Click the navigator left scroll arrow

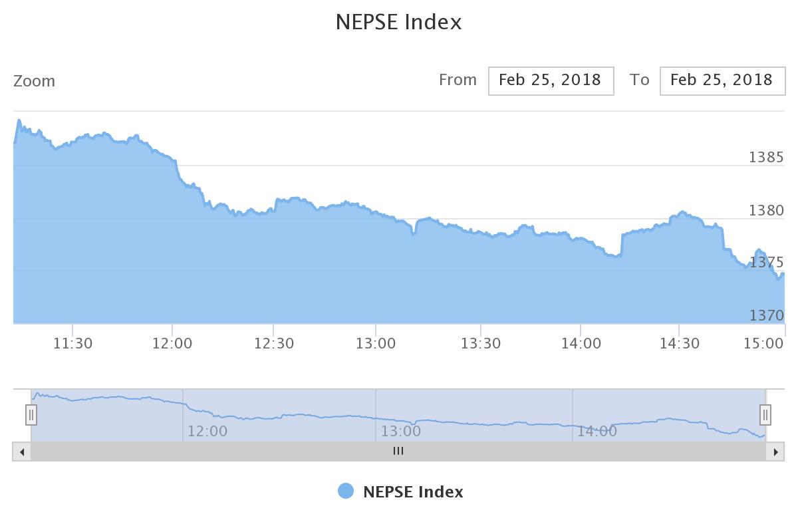pyautogui.click(x=22, y=452)
